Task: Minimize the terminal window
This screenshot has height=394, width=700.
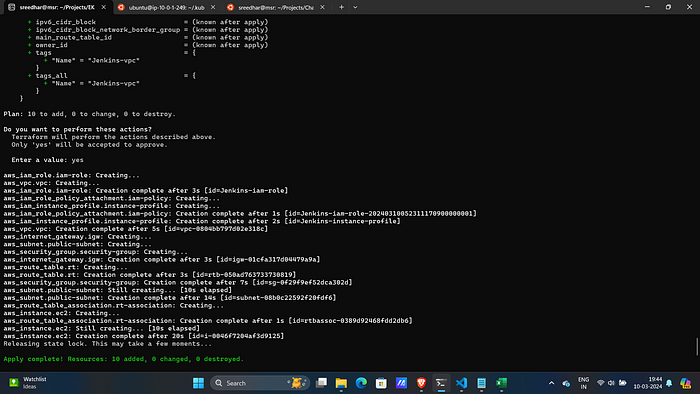Action: [647, 7]
